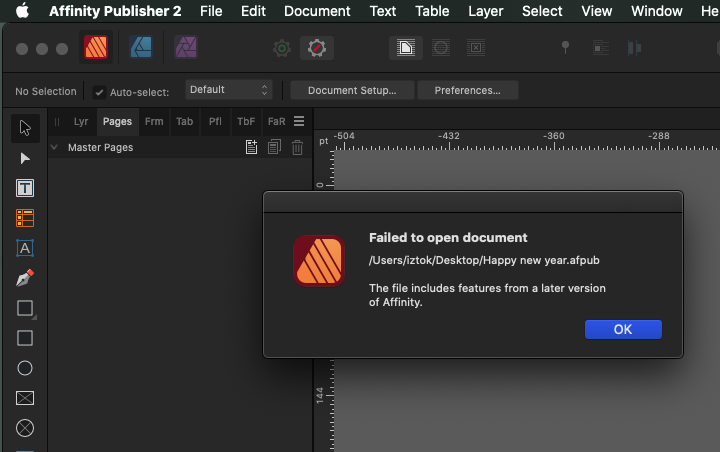
Task: Select the Pen tool
Action: click(25, 278)
